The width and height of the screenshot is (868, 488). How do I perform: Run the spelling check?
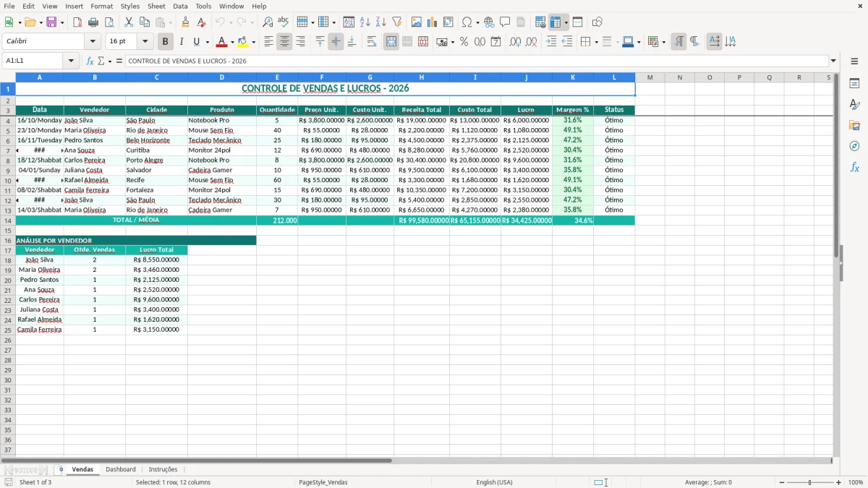284,22
